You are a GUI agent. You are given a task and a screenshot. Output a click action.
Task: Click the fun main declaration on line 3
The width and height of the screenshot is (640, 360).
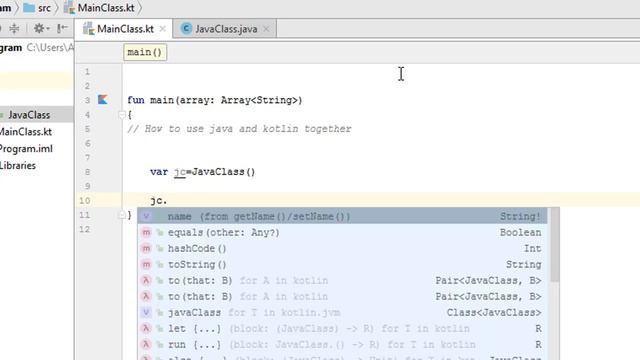[x=214, y=100]
